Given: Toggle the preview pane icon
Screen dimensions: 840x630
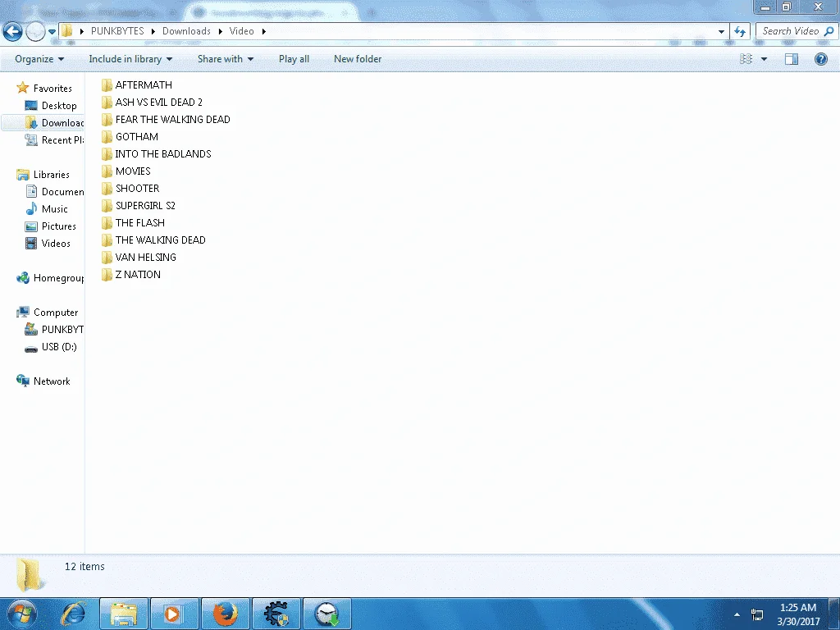Looking at the screenshot, I should [792, 59].
